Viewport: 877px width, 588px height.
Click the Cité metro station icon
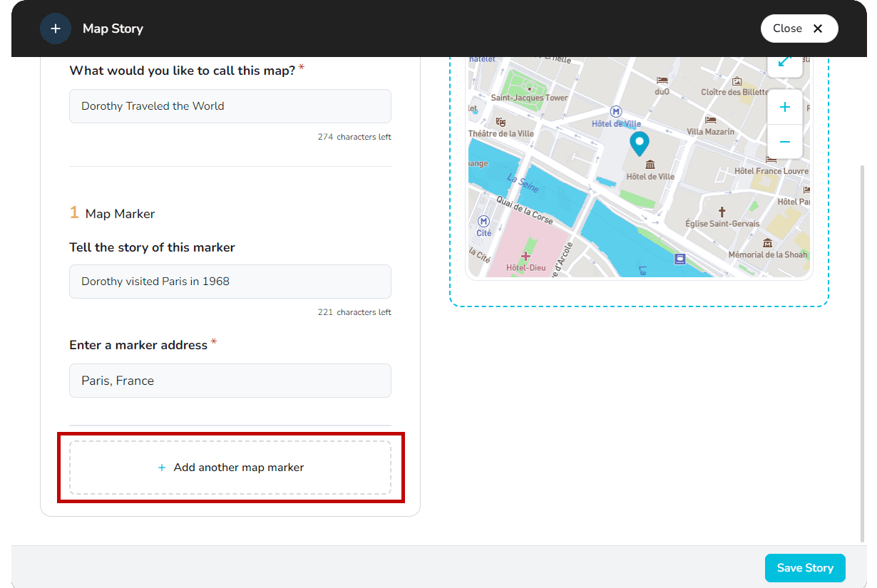click(x=483, y=222)
